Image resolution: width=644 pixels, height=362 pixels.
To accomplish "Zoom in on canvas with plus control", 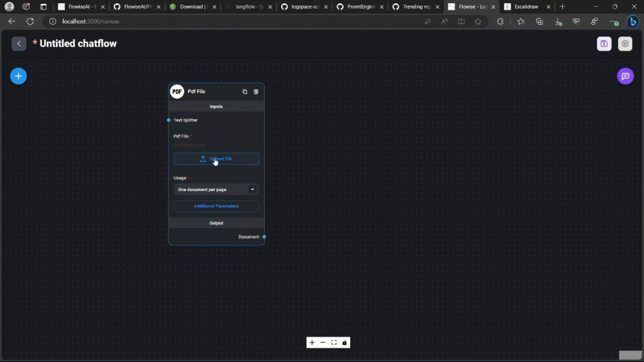I will 312,343.
